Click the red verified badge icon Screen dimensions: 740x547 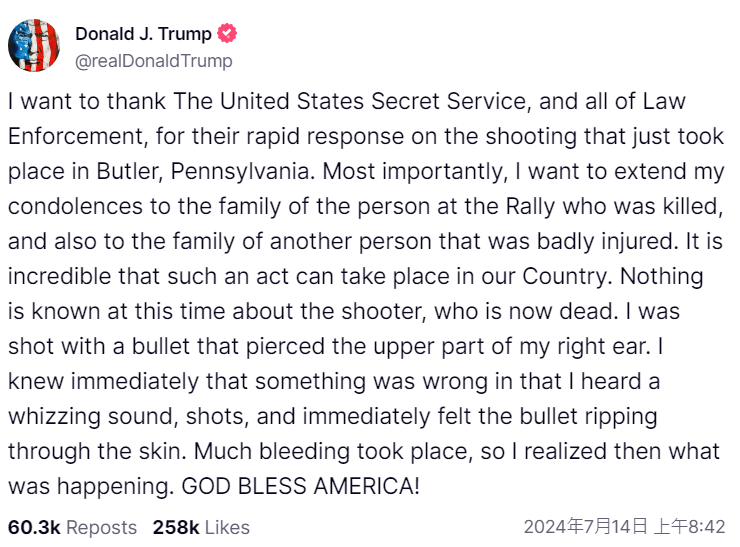pos(228,34)
